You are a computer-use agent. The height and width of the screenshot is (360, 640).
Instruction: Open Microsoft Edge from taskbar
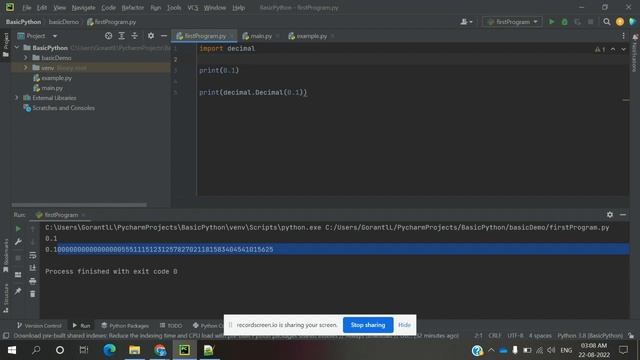(109, 350)
